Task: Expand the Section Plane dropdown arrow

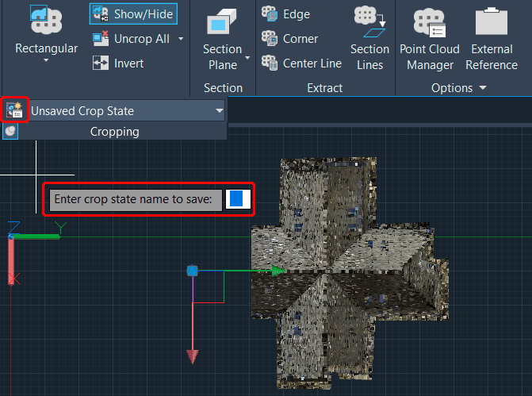Action: click(247, 58)
